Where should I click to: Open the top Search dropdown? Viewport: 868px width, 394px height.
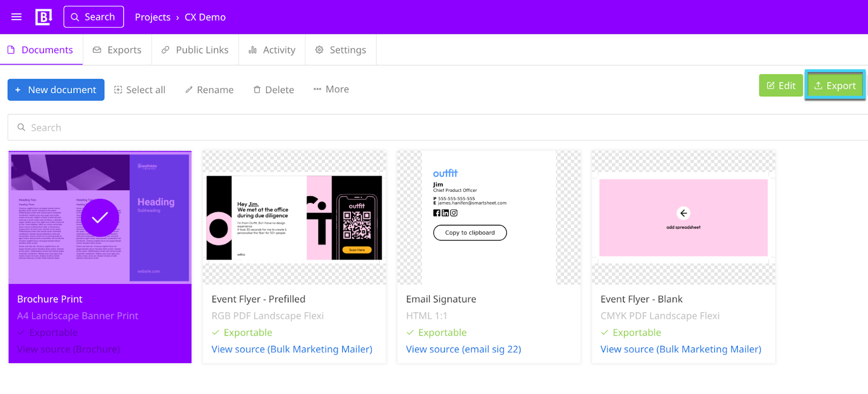(93, 17)
